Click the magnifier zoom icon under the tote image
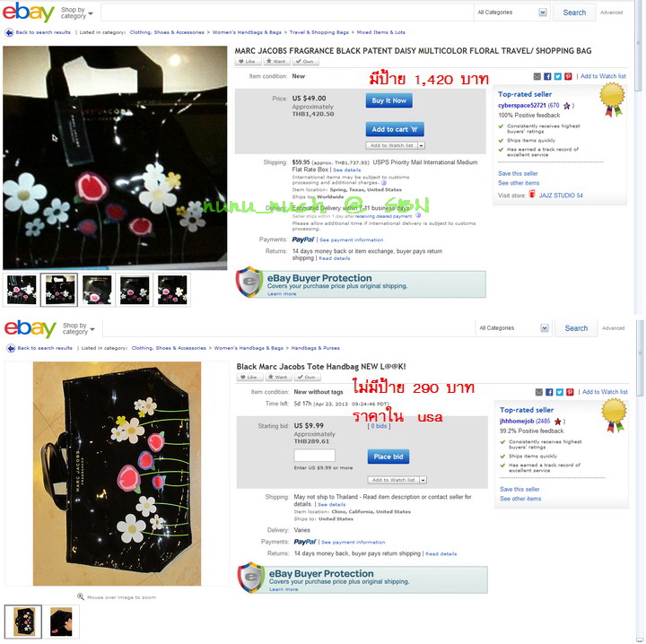This screenshot has height=644, width=646. (x=81, y=596)
